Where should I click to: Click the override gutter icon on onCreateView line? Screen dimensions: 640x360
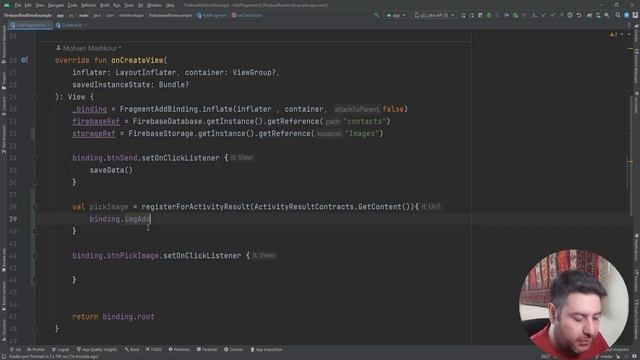(x=24, y=60)
